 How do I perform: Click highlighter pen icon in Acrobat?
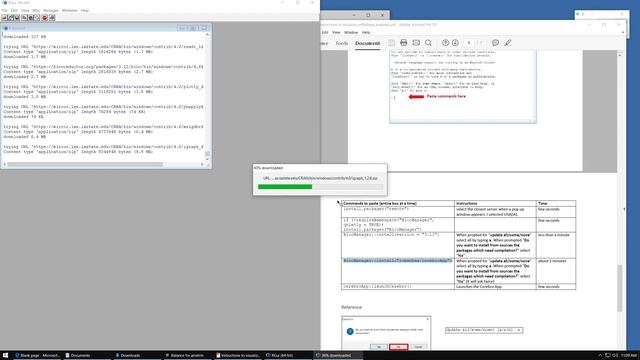(x=508, y=42)
